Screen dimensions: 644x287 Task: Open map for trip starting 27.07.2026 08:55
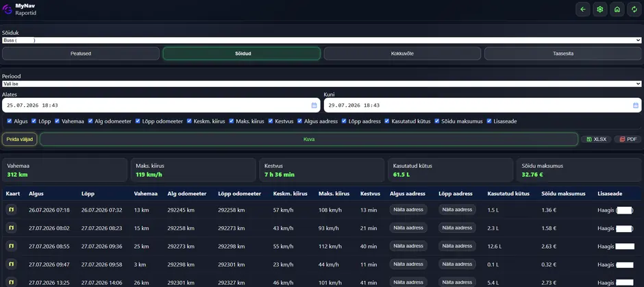11,247
